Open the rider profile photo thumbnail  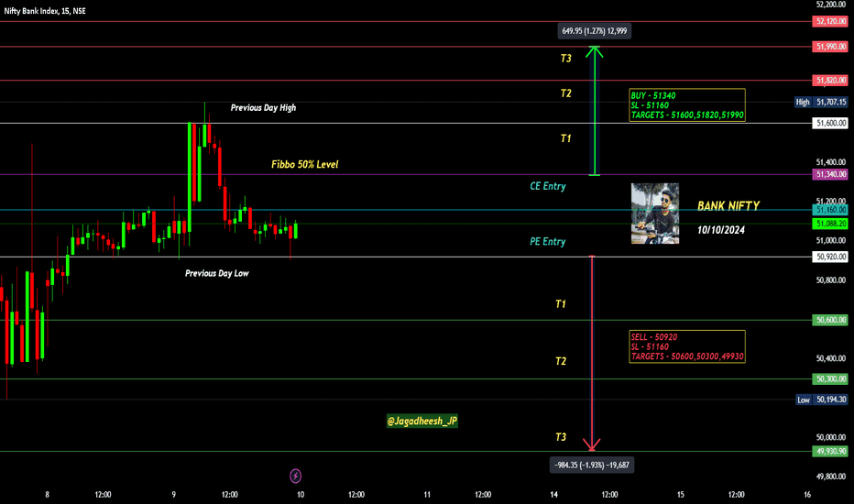[x=654, y=214]
